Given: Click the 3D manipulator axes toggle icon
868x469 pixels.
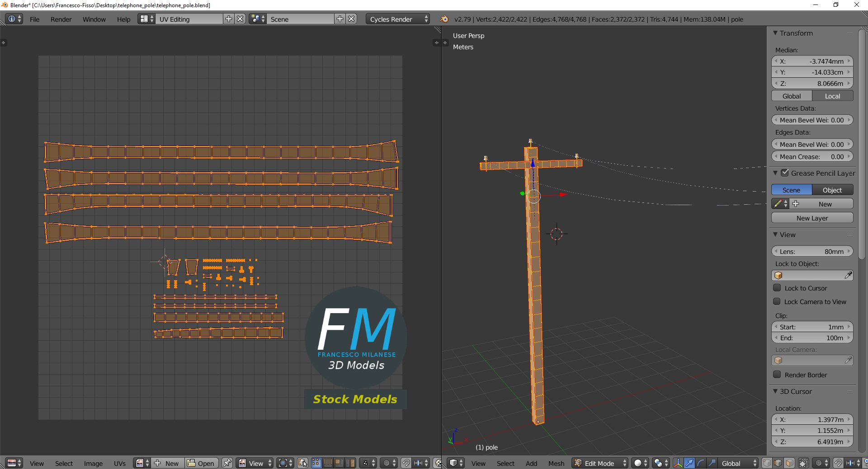Looking at the screenshot, I should (x=678, y=463).
